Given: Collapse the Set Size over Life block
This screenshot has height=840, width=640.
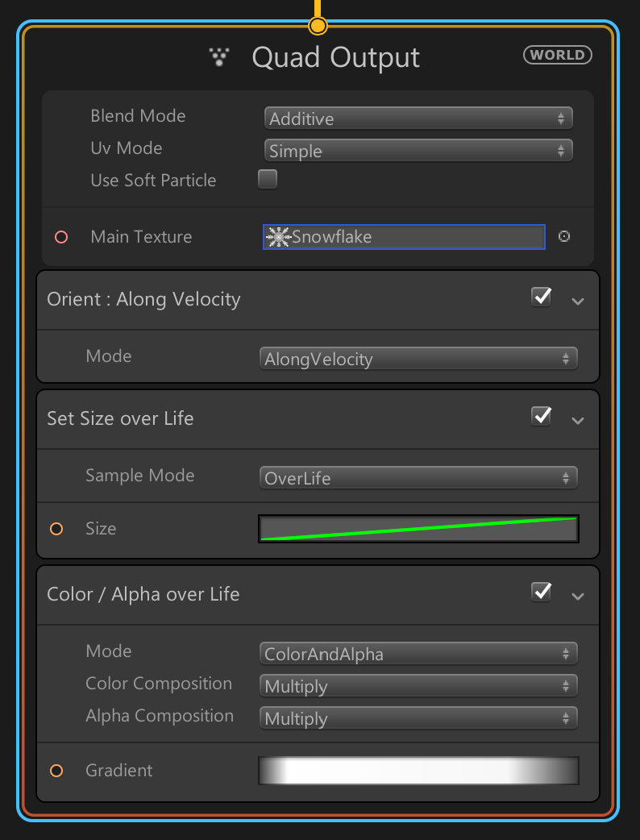Looking at the screenshot, I should pos(577,420).
